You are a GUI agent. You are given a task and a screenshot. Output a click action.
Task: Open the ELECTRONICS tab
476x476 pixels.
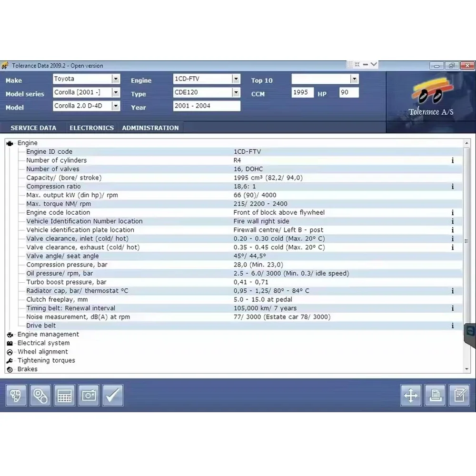coord(92,128)
